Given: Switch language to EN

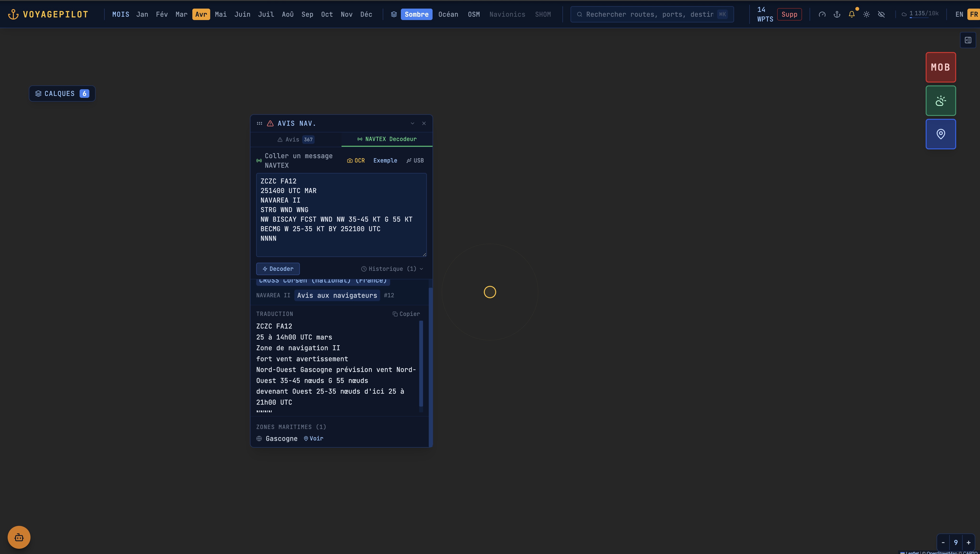Looking at the screenshot, I should (959, 15).
